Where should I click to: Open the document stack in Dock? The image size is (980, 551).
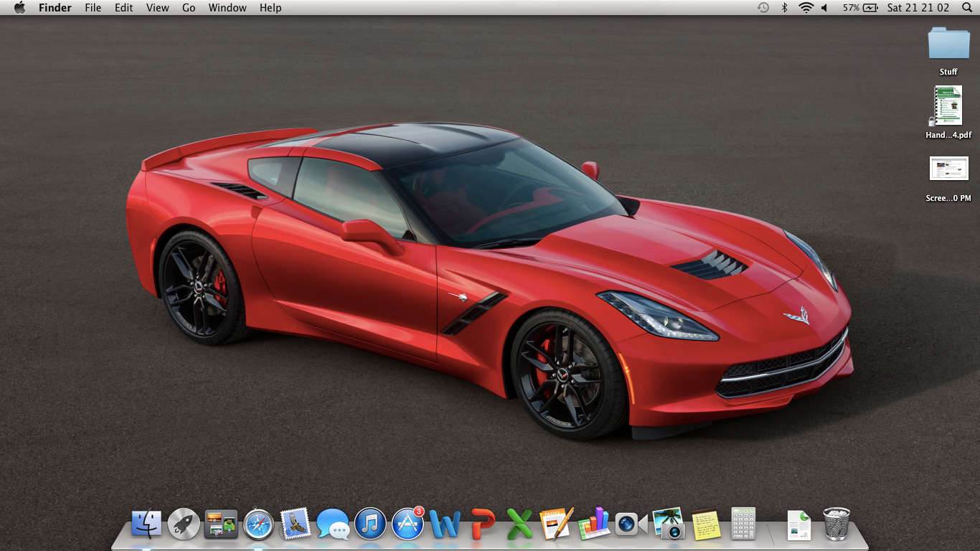[x=798, y=524]
